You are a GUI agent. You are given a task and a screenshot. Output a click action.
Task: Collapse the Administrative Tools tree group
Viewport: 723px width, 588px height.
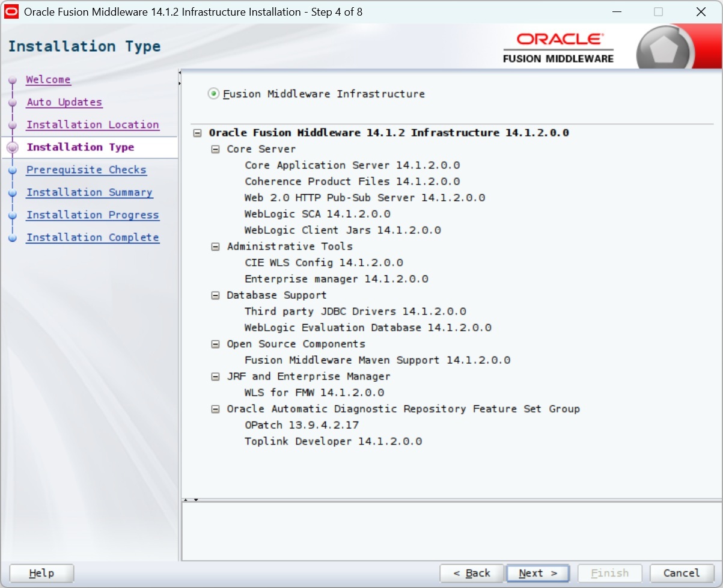[215, 247]
